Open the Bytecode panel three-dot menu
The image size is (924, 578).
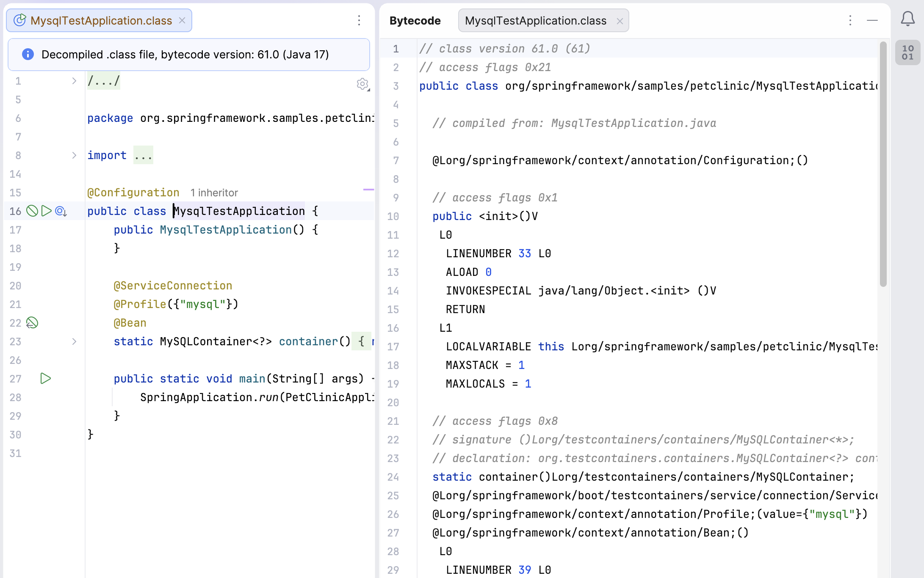pos(850,20)
